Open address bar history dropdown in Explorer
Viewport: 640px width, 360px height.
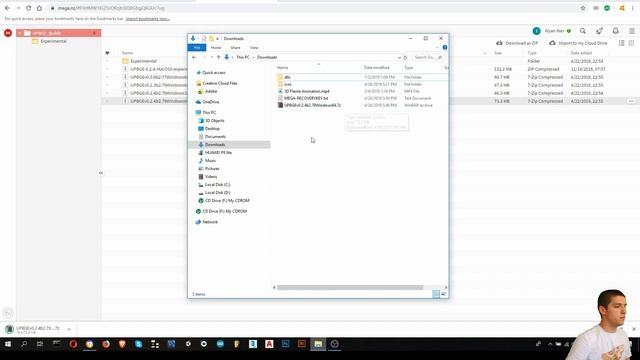pyautogui.click(x=399, y=58)
